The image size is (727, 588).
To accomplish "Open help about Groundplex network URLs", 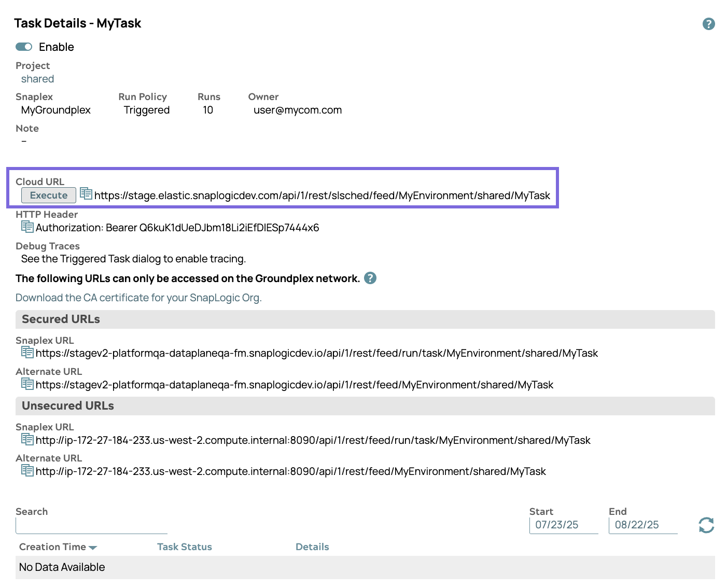I will point(370,278).
